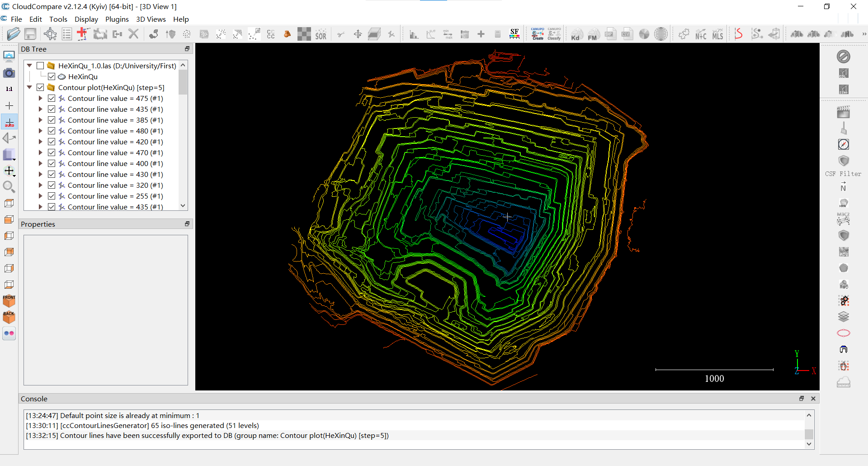Open file with the folder icon
The height and width of the screenshot is (466, 868).
coord(14,34)
